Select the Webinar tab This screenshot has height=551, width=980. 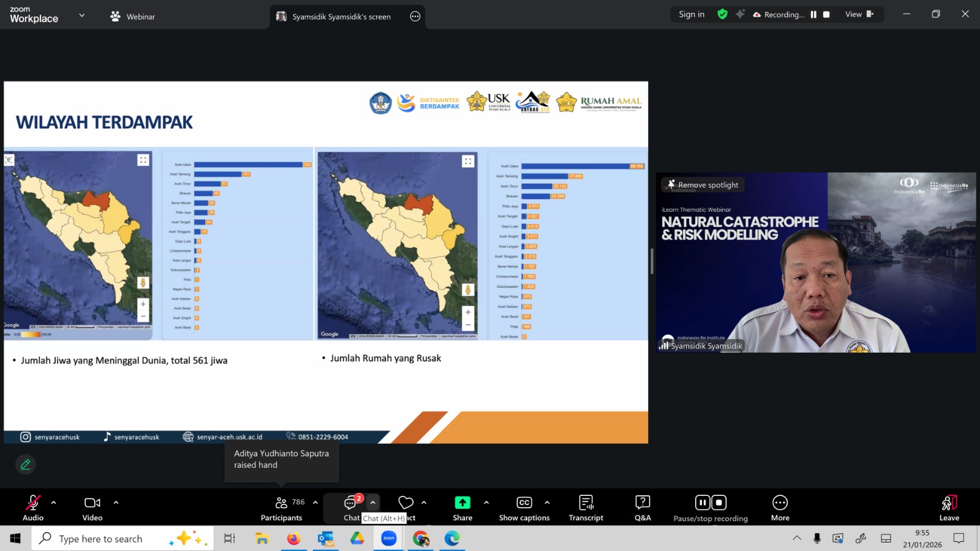click(x=133, y=17)
